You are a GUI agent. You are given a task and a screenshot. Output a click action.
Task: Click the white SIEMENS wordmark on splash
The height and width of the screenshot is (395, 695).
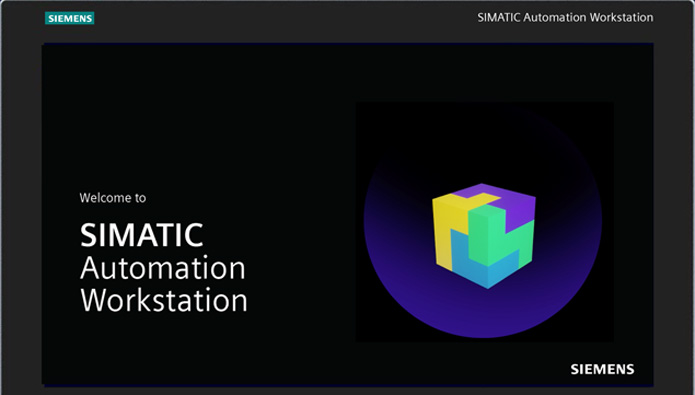coord(602,369)
